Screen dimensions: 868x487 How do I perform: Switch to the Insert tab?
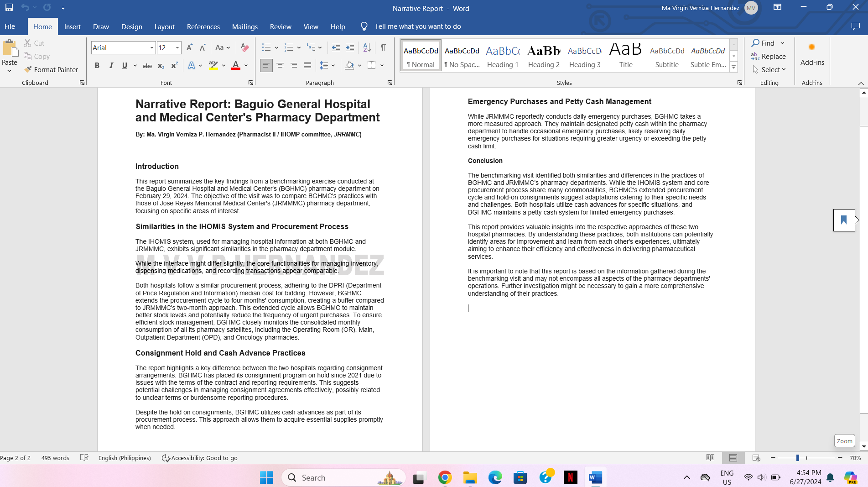coord(72,26)
